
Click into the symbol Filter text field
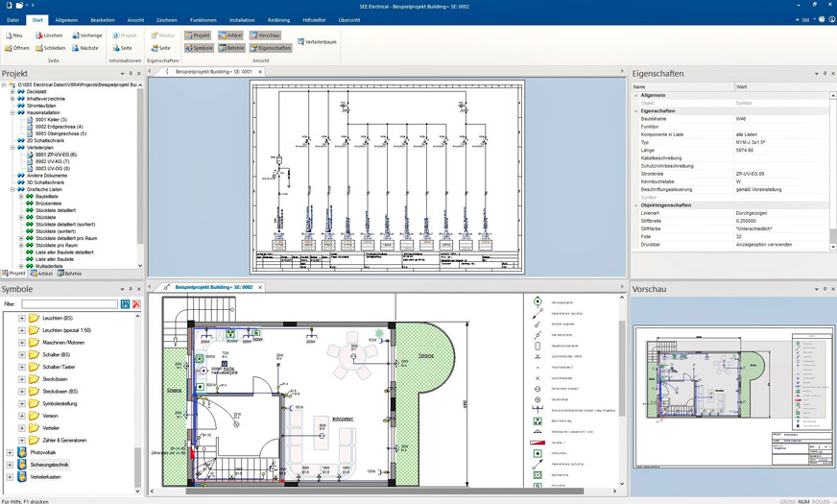coord(68,304)
